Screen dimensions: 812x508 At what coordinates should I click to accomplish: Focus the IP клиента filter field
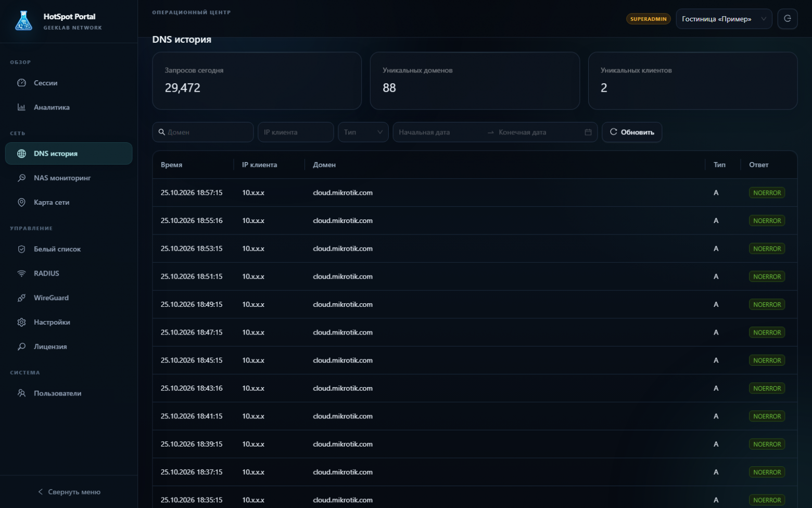(x=296, y=132)
